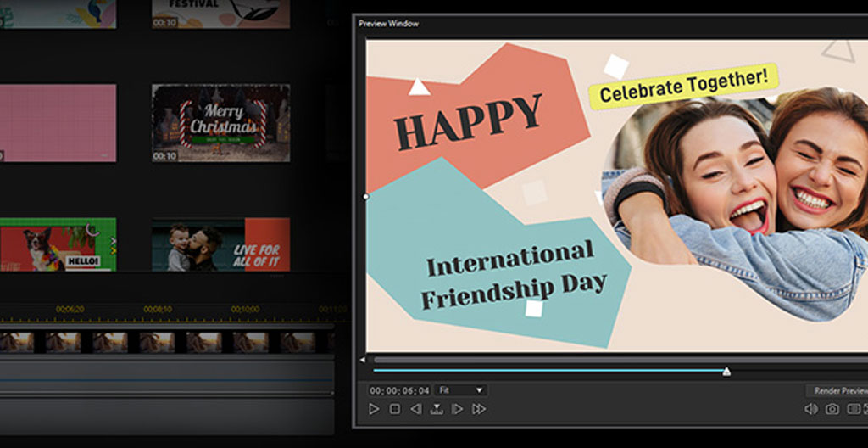Step back one frame with previous frame icon
868x448 pixels.
[415, 409]
